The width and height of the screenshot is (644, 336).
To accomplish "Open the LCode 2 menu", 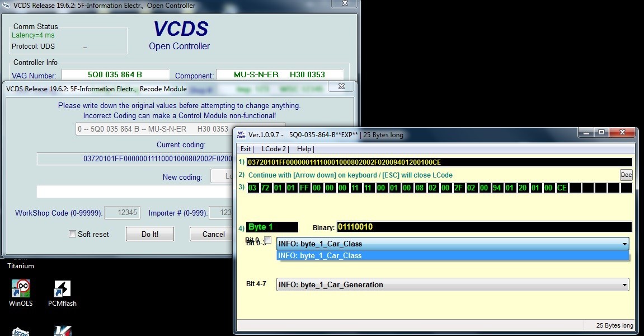I will [274, 149].
